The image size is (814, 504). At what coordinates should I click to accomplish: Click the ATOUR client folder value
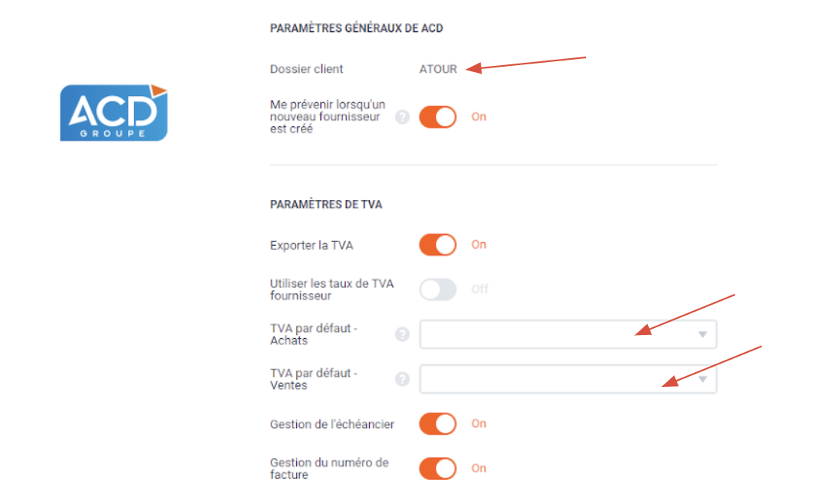click(x=438, y=69)
